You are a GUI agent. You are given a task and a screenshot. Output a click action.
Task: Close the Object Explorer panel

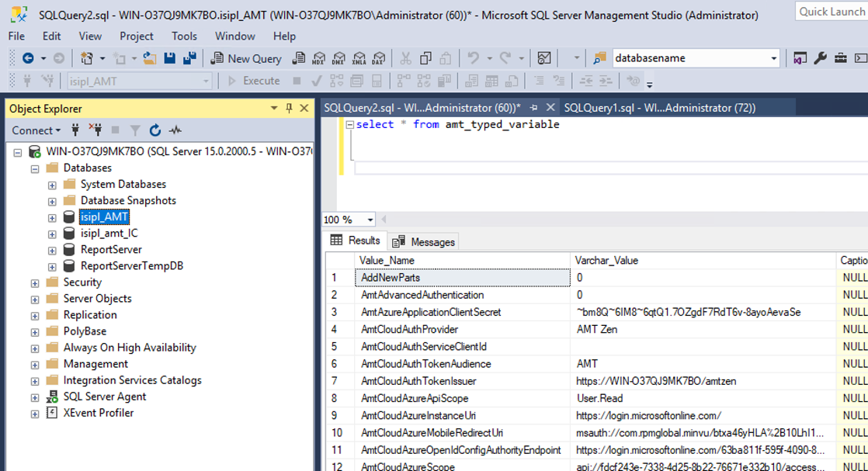[x=304, y=108]
